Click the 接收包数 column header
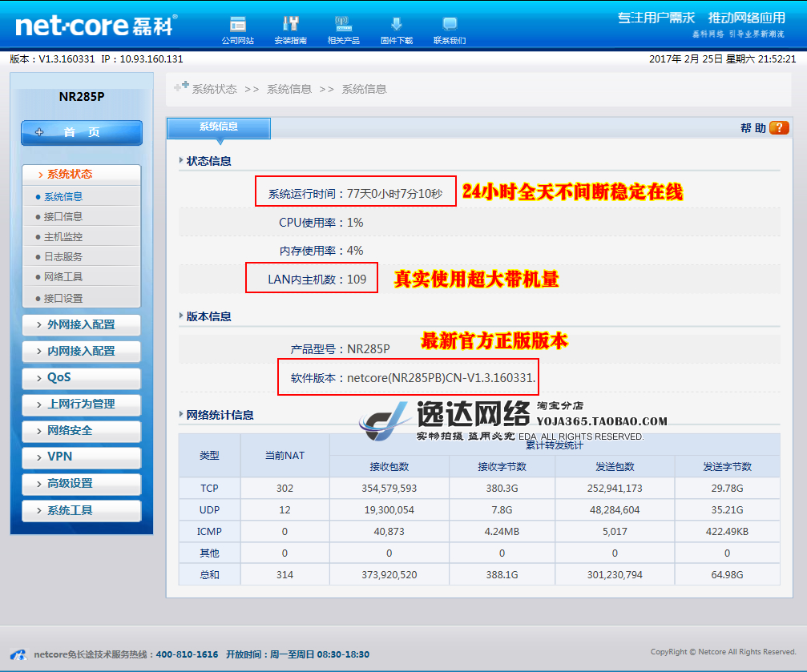This screenshot has width=807, height=672. pos(389,467)
